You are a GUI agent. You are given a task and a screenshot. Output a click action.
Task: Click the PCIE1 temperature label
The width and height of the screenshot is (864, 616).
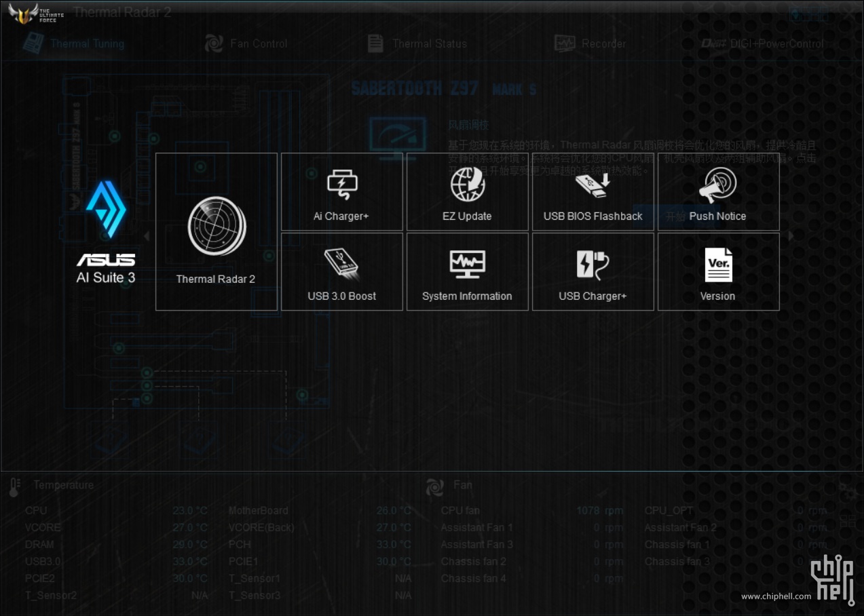coord(243,561)
